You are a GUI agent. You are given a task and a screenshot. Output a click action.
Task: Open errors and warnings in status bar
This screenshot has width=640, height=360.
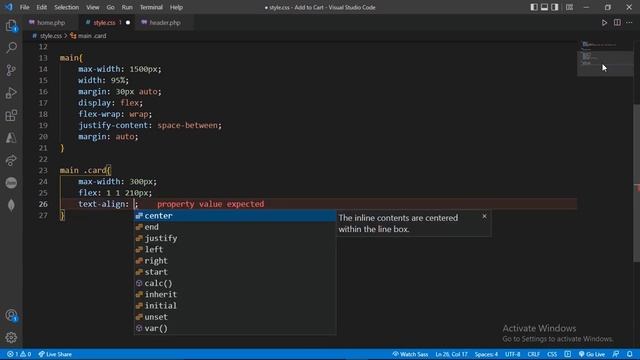click(x=19, y=354)
